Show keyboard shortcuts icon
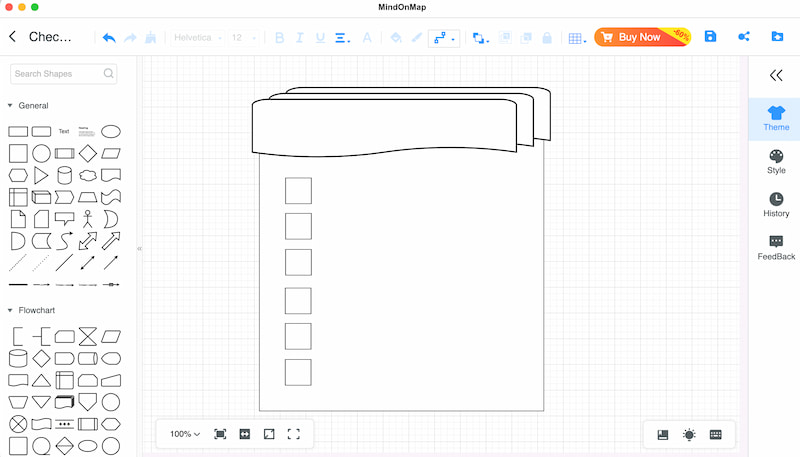Screen dimensions: 800x457 pyautogui.click(x=716, y=435)
